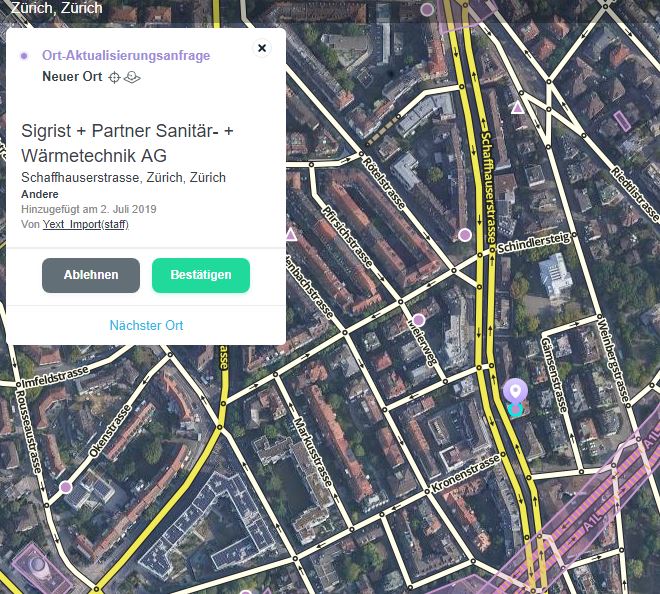Click the Wazer map icon beside Neuer Ort
The image size is (660, 594).
[x=132, y=77]
